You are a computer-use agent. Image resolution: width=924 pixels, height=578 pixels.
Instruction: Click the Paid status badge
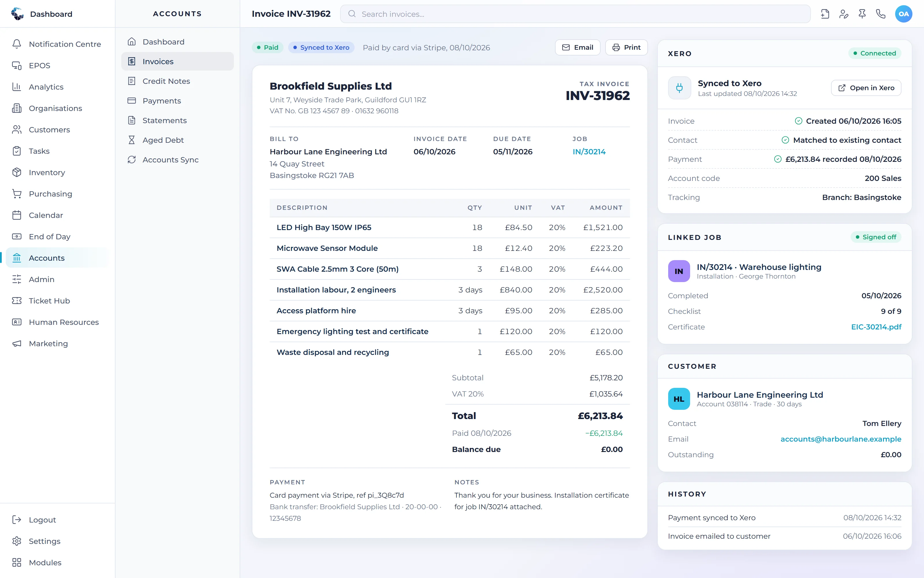point(267,47)
